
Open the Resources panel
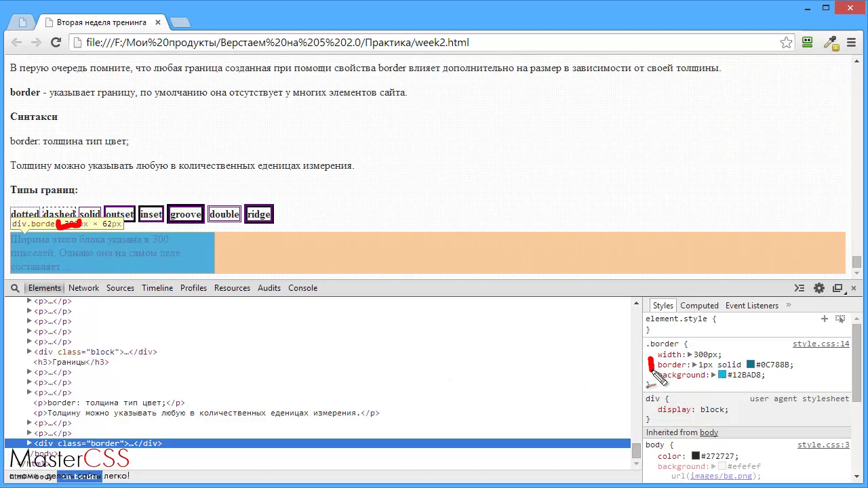232,288
